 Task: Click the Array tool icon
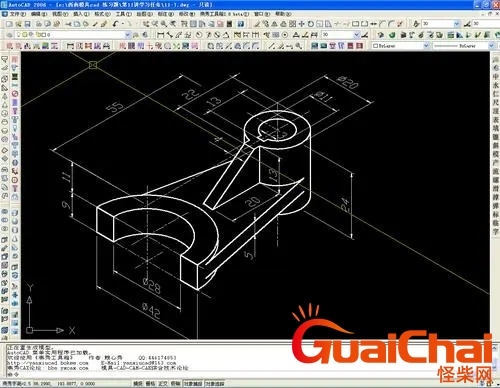click(x=292, y=24)
